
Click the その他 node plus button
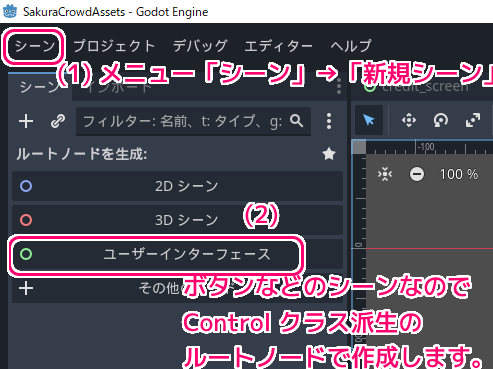click(26, 288)
